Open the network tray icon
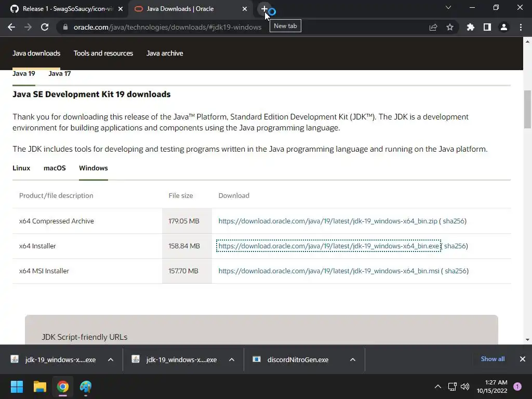532x399 pixels. coord(453,387)
